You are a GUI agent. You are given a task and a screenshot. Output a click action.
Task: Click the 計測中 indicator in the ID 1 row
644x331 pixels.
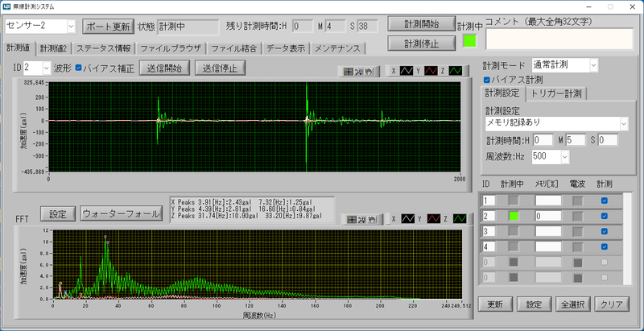[514, 201]
